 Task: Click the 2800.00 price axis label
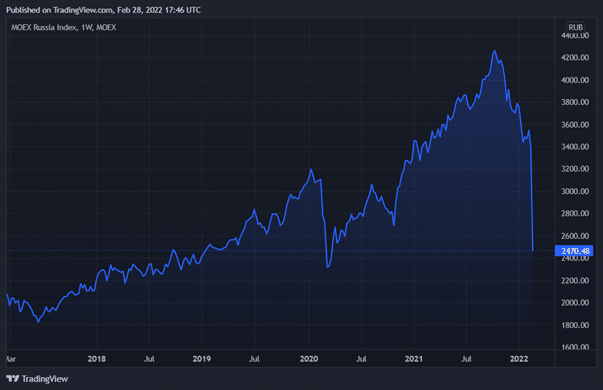point(575,213)
